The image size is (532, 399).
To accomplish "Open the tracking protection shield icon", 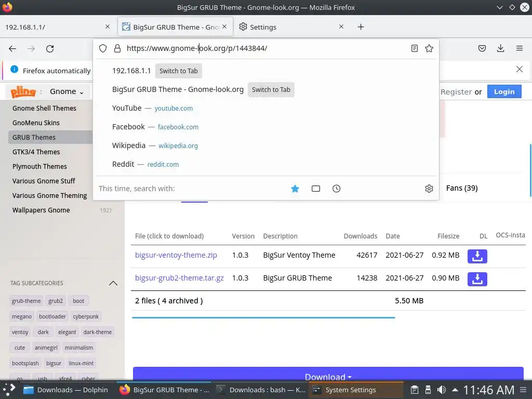I will pyautogui.click(x=103, y=48).
